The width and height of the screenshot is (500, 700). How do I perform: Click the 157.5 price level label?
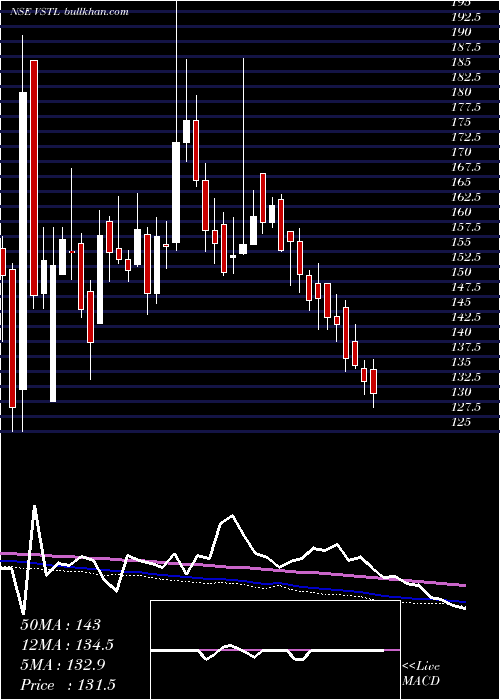pos(466,227)
